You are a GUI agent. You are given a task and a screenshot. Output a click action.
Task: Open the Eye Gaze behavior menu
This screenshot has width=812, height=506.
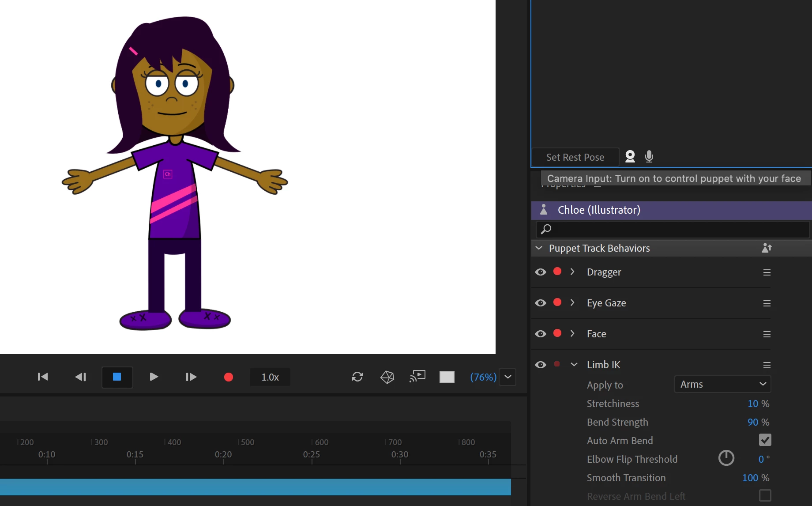click(x=767, y=303)
